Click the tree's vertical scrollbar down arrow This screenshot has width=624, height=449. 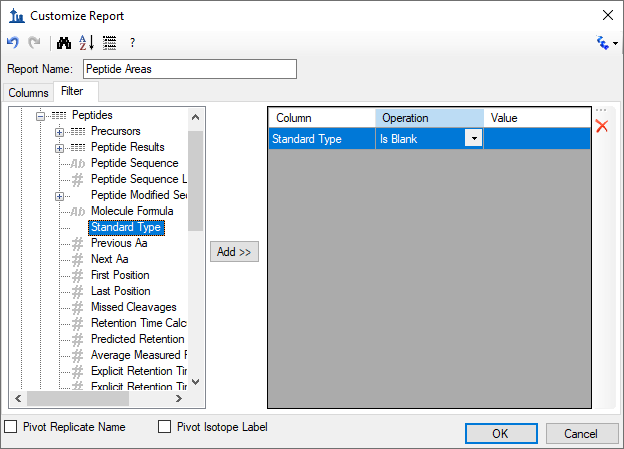pos(195,382)
